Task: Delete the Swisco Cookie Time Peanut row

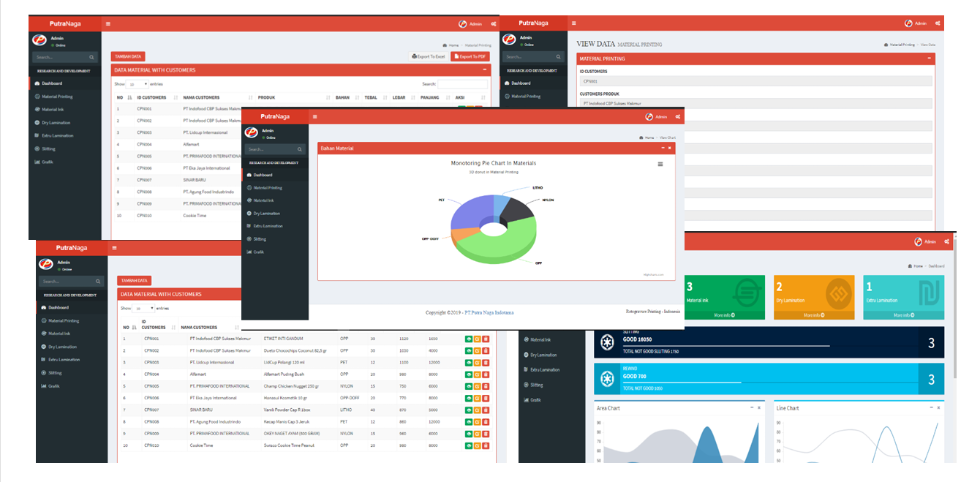Action: (486, 445)
